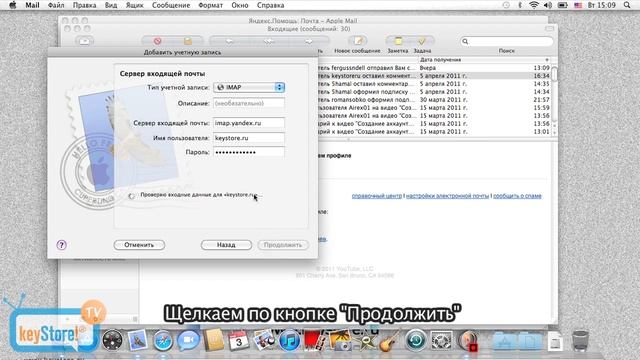Click the purple help question mark

tap(62, 245)
